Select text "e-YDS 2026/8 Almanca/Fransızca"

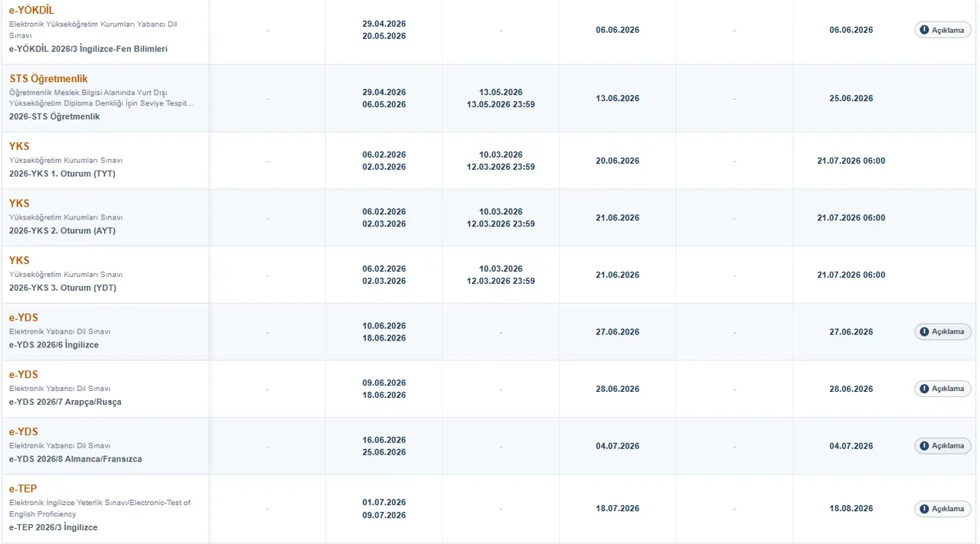coord(76,459)
